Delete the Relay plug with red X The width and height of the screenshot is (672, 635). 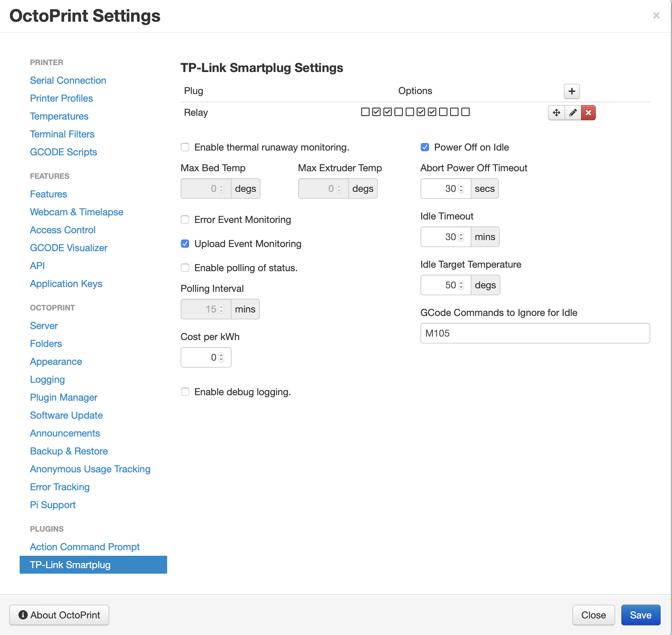pos(588,113)
